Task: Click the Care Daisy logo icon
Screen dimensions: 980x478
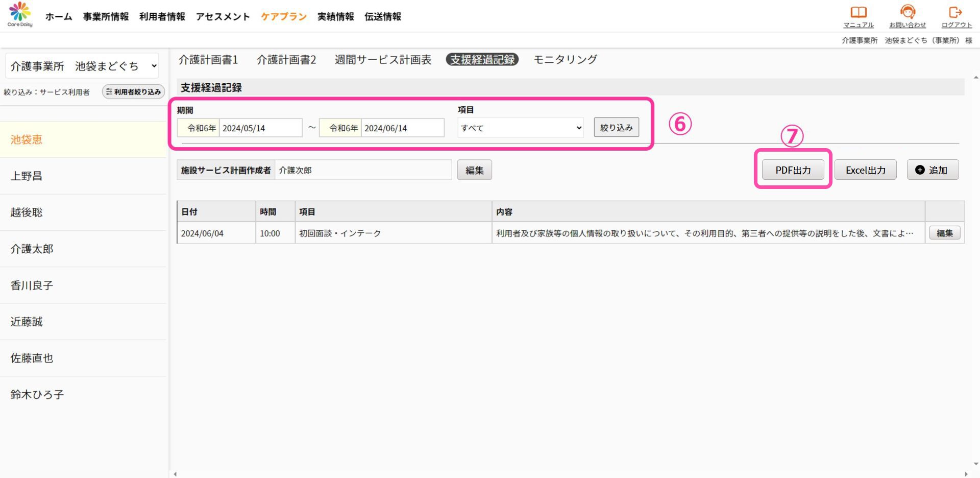Action: coord(20,14)
